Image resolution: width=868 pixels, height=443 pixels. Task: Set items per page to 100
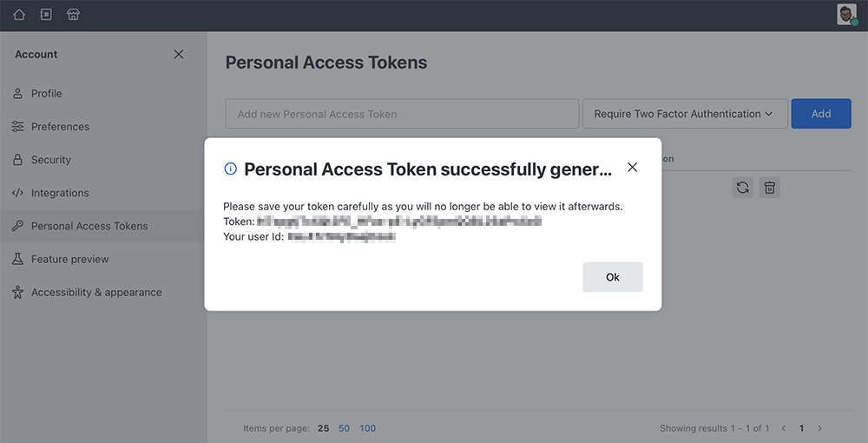(367, 428)
